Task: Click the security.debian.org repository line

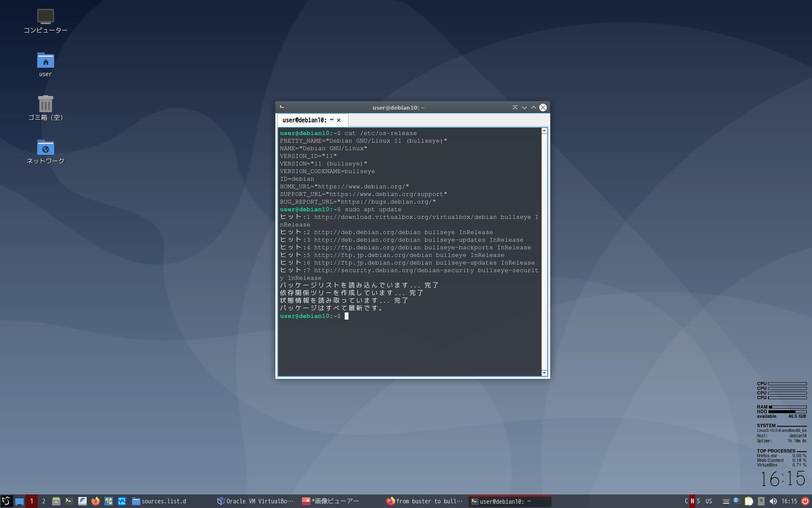Action: point(409,274)
